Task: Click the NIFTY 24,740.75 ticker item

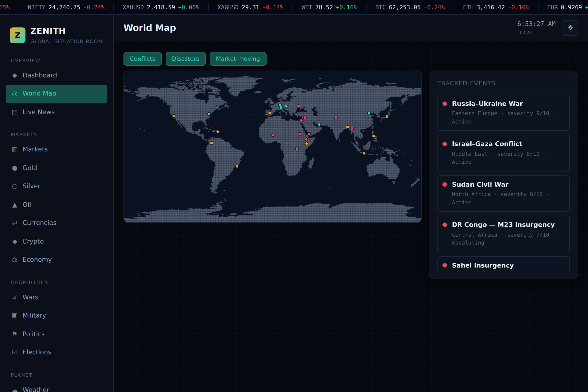Action: click(x=66, y=7)
